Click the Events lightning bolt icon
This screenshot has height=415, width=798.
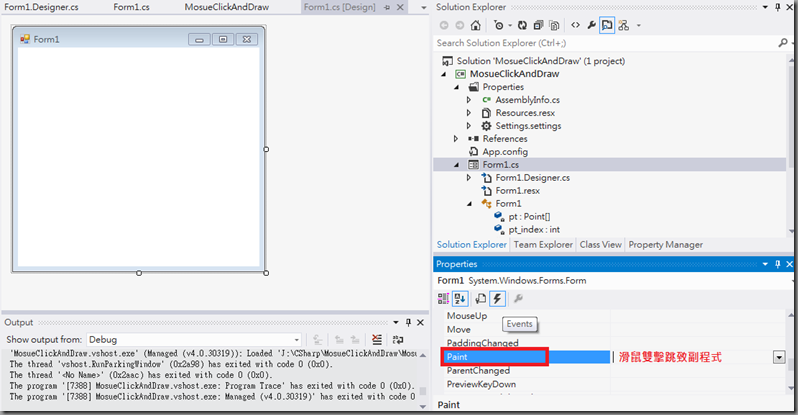497,299
